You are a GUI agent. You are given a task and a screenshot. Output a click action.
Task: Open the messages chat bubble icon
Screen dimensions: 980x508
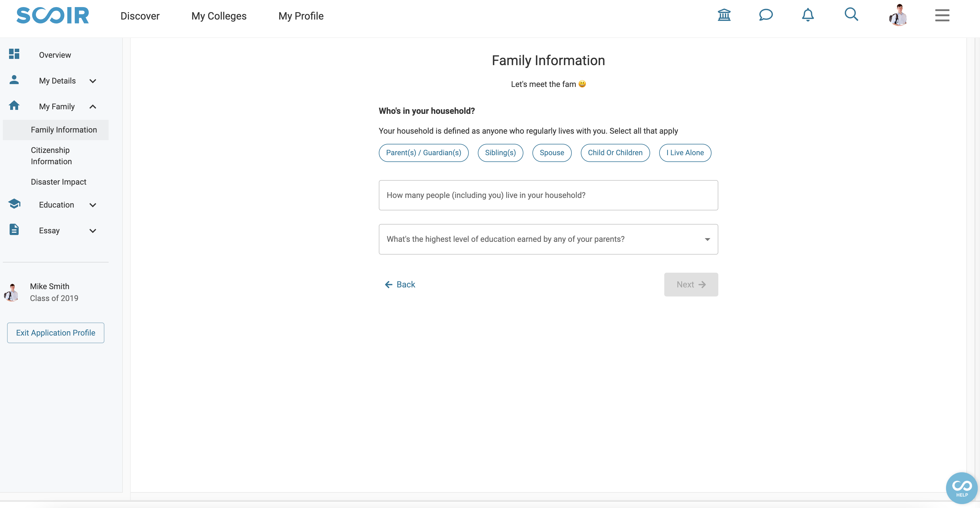pyautogui.click(x=766, y=15)
